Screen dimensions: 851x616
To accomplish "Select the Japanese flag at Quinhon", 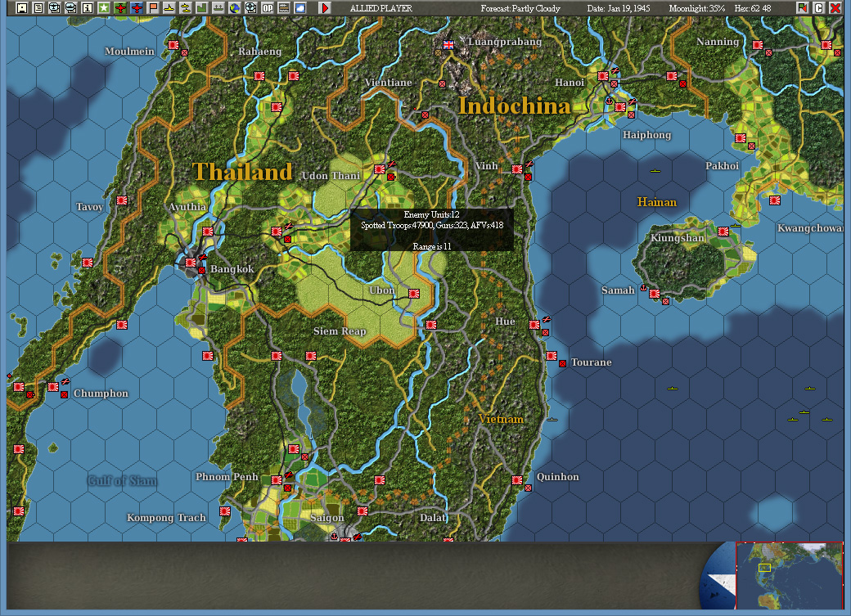I will [517, 480].
